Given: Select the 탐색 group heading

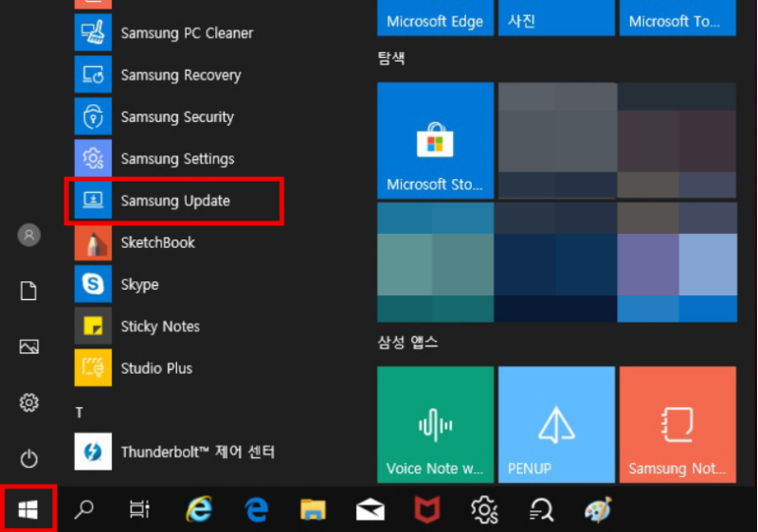Looking at the screenshot, I should pos(391,59).
